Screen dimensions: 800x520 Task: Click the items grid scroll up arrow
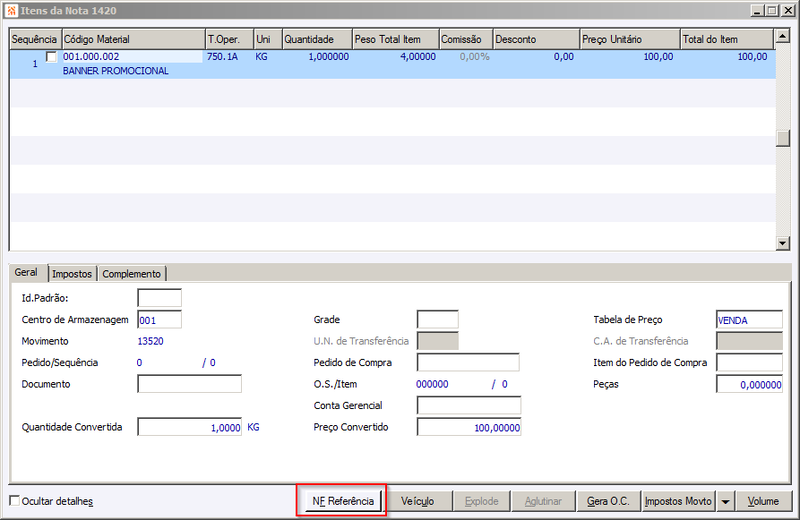[x=782, y=36]
